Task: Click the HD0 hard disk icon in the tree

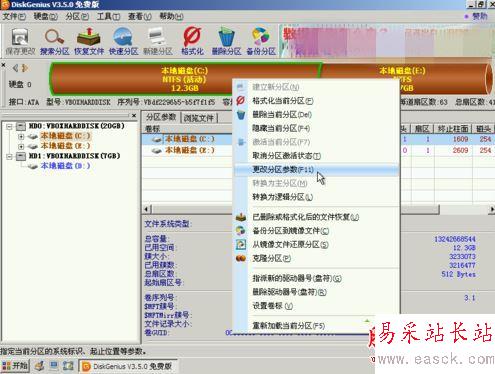Action: click(x=21, y=126)
